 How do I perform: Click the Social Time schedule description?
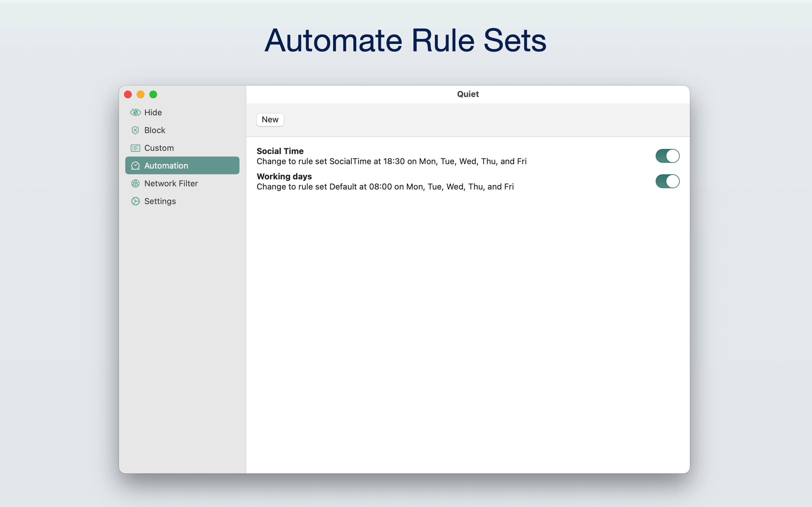point(391,161)
